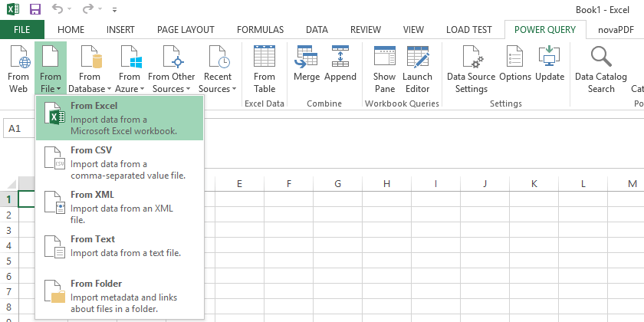Click the From Table icon
644x322 pixels.
264,68
